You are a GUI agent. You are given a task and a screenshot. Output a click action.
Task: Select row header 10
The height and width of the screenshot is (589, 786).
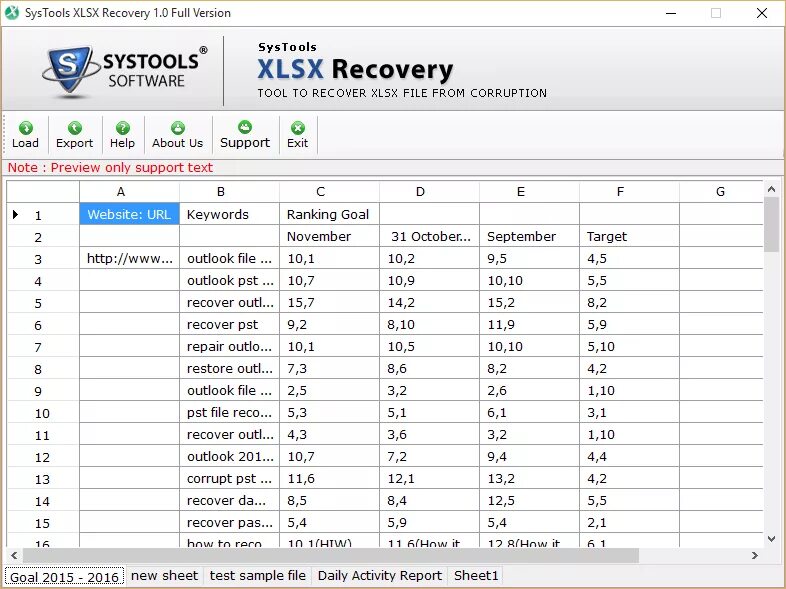43,413
